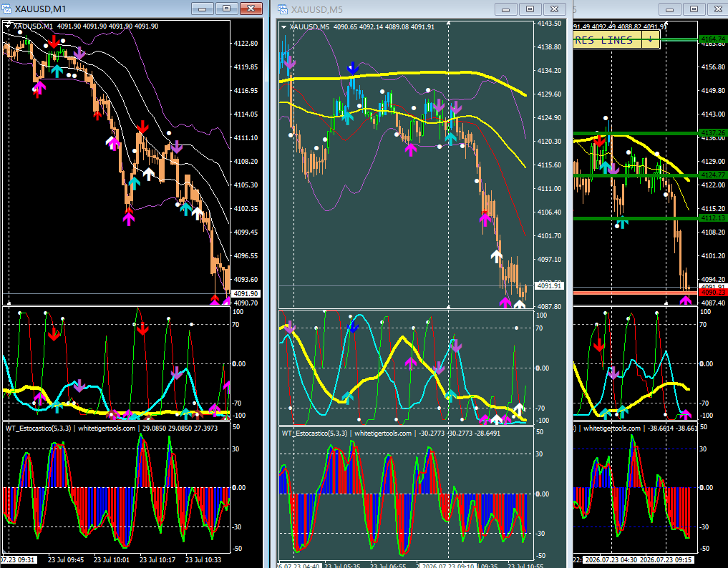Click the 4091.90 current price label in M1 chart
This screenshot has height=568, width=728.
point(246,294)
